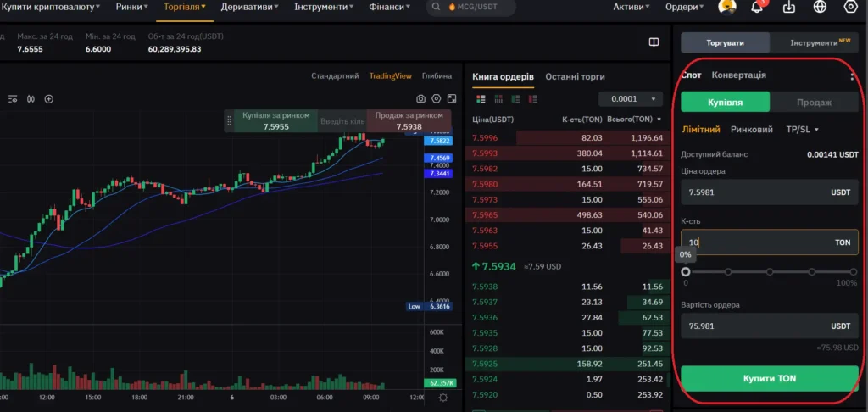This screenshot has height=412, width=868.
Task: Click buy order price 7.5938
Action: (484, 287)
